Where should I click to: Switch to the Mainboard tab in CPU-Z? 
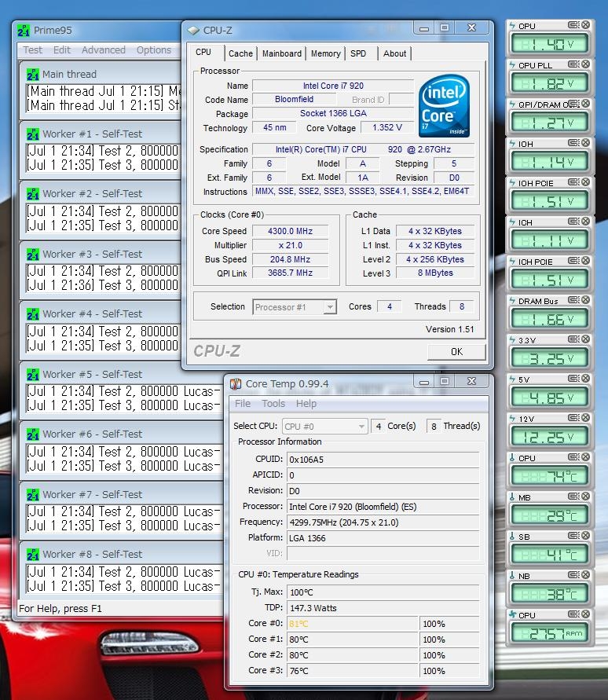pyautogui.click(x=281, y=53)
